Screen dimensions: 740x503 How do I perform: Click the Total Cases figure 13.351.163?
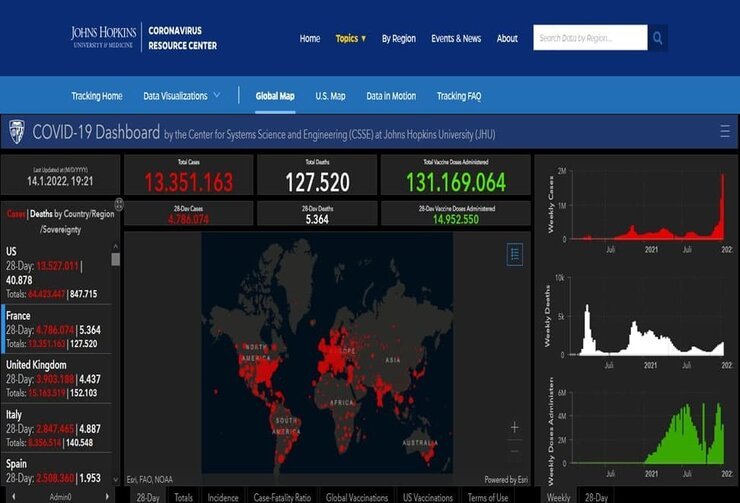[x=189, y=183]
